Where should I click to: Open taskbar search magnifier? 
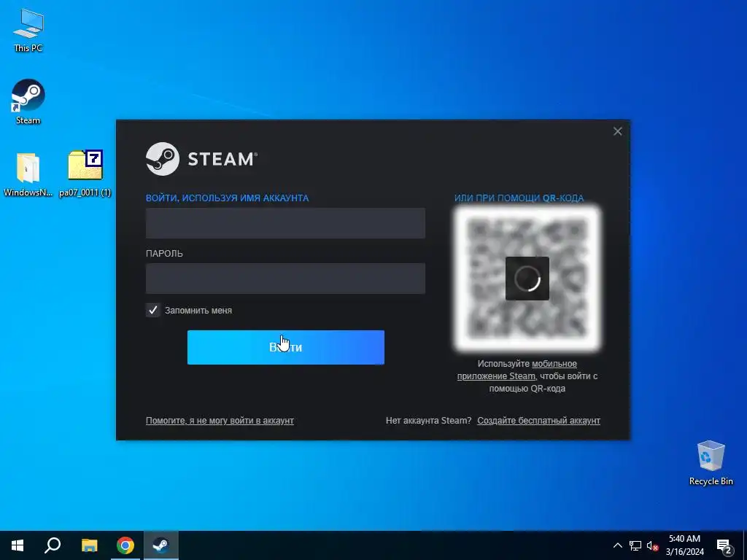coord(53,545)
